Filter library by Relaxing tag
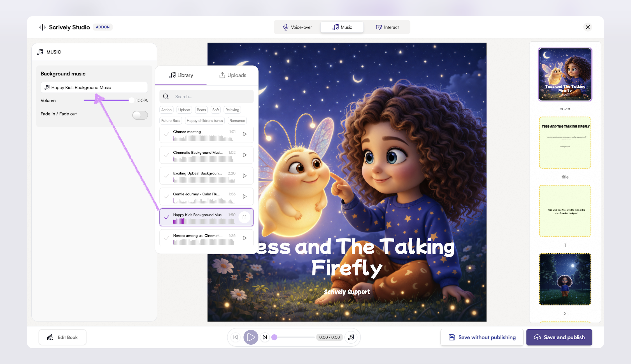Viewport: 631px width, 364px height. [x=232, y=110]
